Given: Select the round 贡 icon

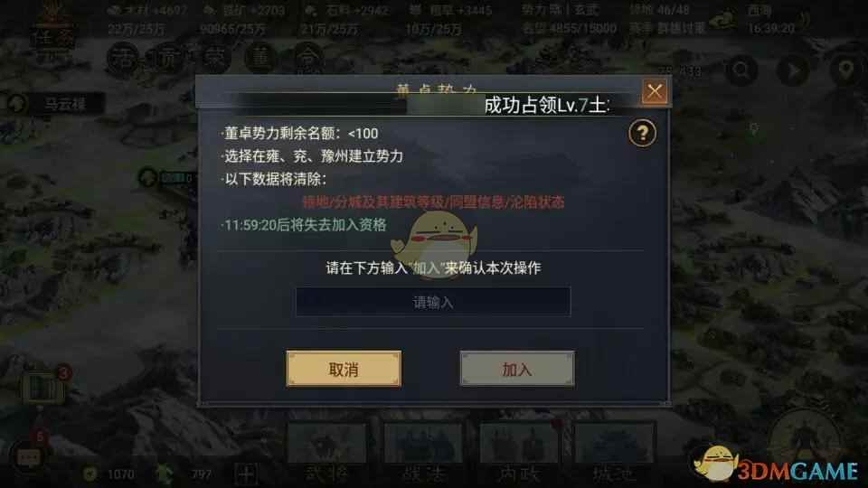Looking at the screenshot, I should coord(168,58).
